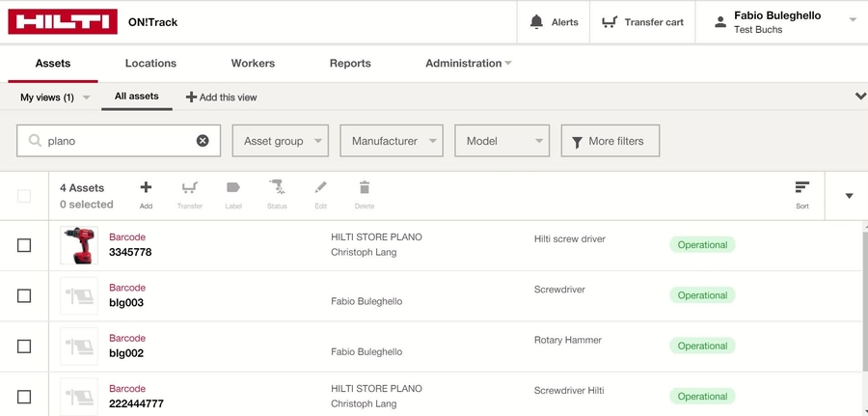This screenshot has width=868, height=416.
Task: Click placeholder image for asset blg003
Action: (x=79, y=295)
